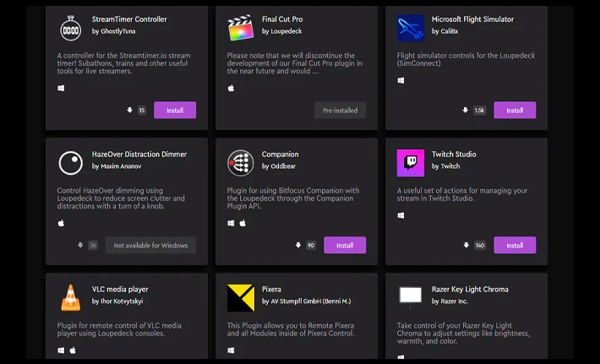This screenshot has width=600, height=364.
Task: Click the VLC media player cone icon
Action: click(x=71, y=298)
